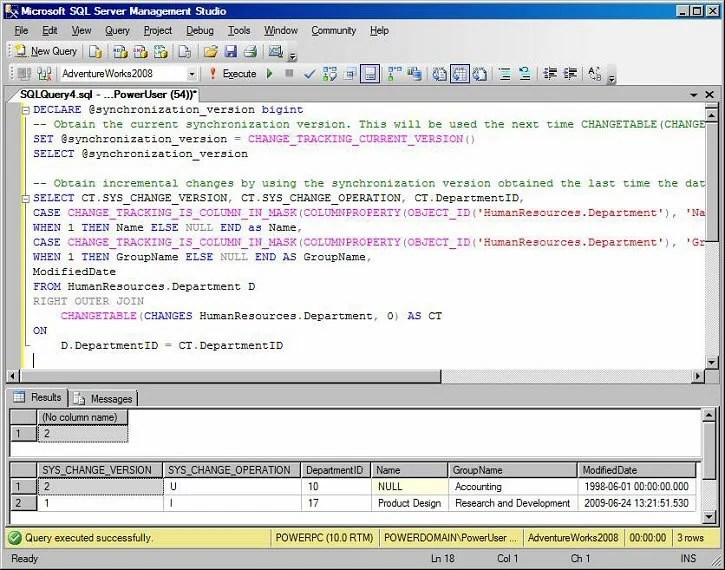This screenshot has height=570, width=725.
Task: Open the Debug menu
Action: [200, 31]
